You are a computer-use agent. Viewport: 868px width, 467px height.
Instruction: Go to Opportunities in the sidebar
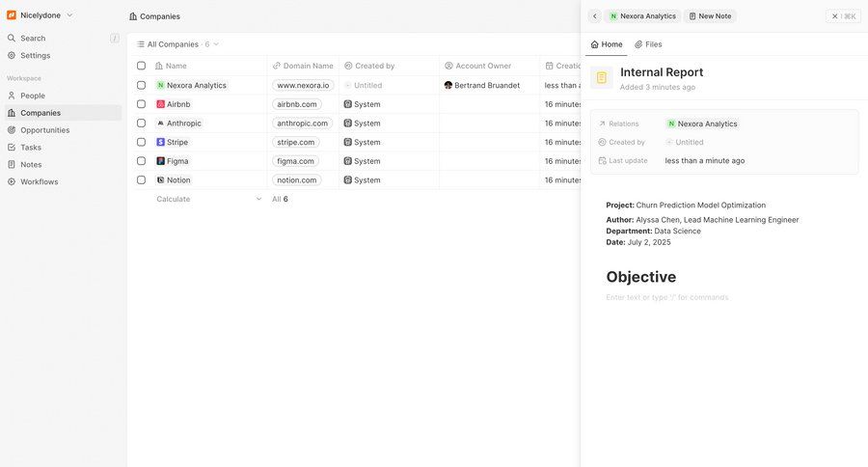pyautogui.click(x=44, y=130)
